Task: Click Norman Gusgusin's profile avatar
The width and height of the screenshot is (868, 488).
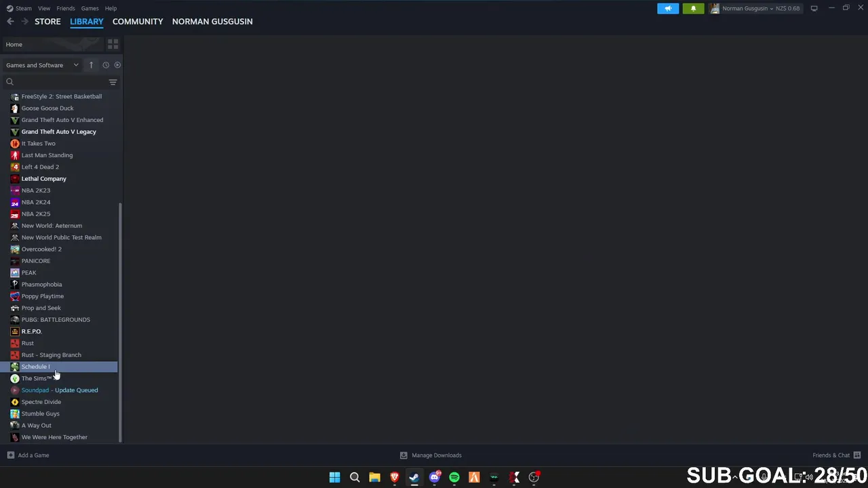Action: 715,8
